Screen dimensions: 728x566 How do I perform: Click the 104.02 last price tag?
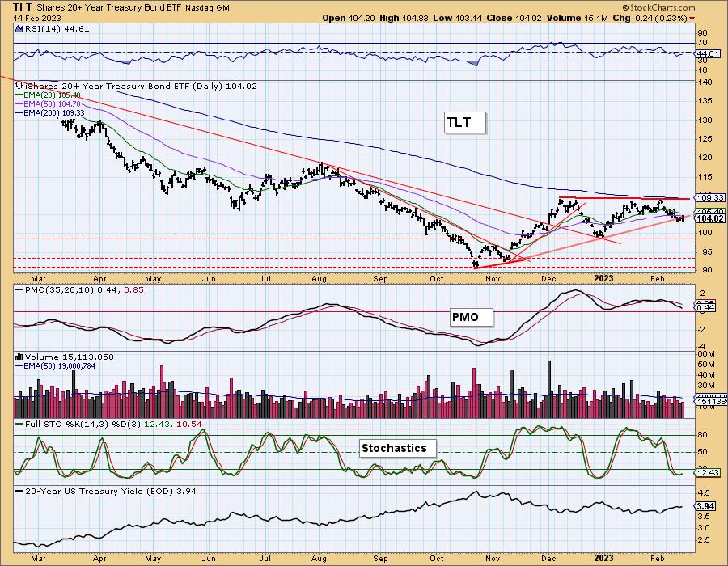tap(710, 218)
